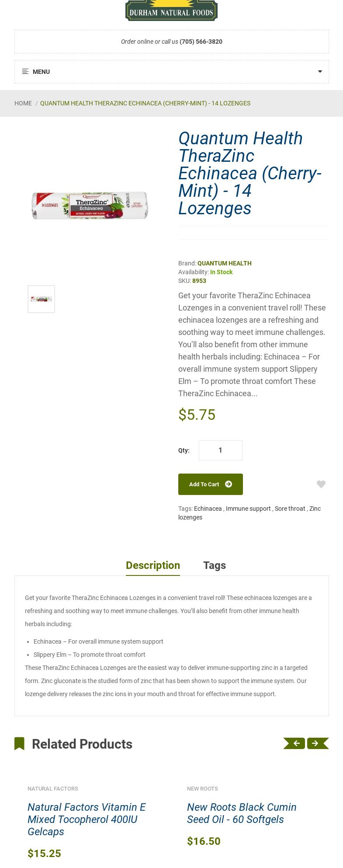Show next related products
This screenshot has height=868, width=343.
click(317, 743)
